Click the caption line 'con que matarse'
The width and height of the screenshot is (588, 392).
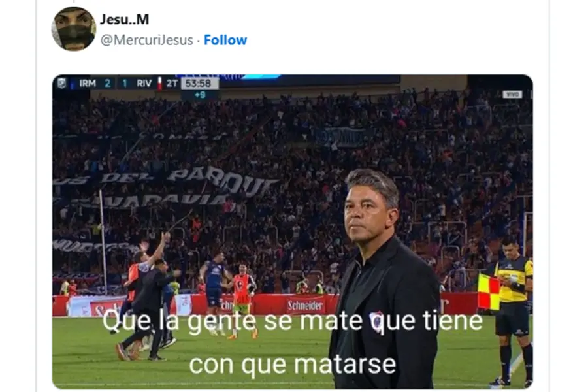pyautogui.click(x=293, y=365)
